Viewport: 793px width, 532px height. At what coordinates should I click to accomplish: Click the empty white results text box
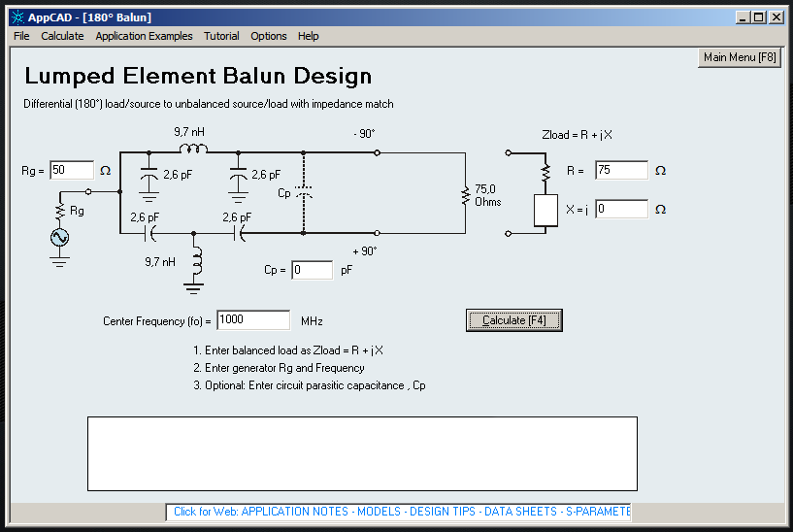pos(362,453)
